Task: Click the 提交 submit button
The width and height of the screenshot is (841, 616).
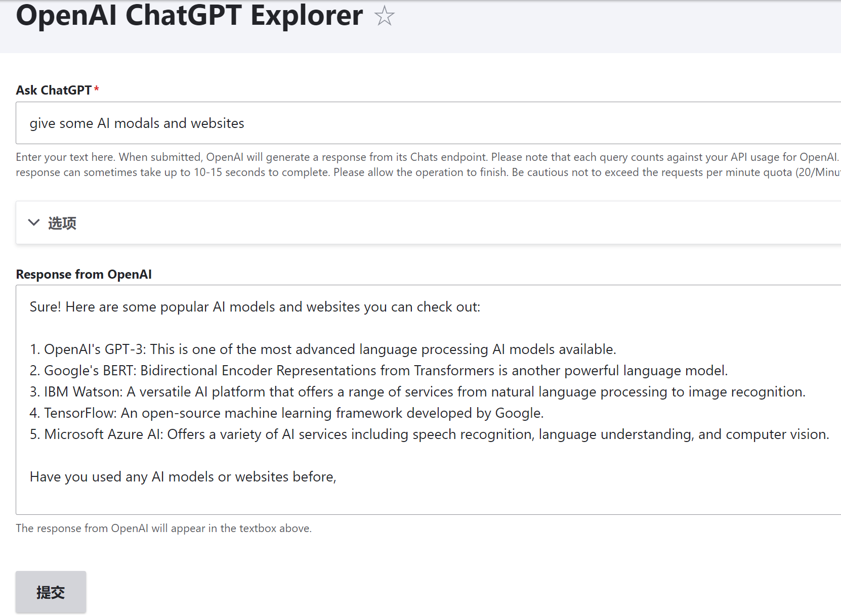Action: click(51, 592)
